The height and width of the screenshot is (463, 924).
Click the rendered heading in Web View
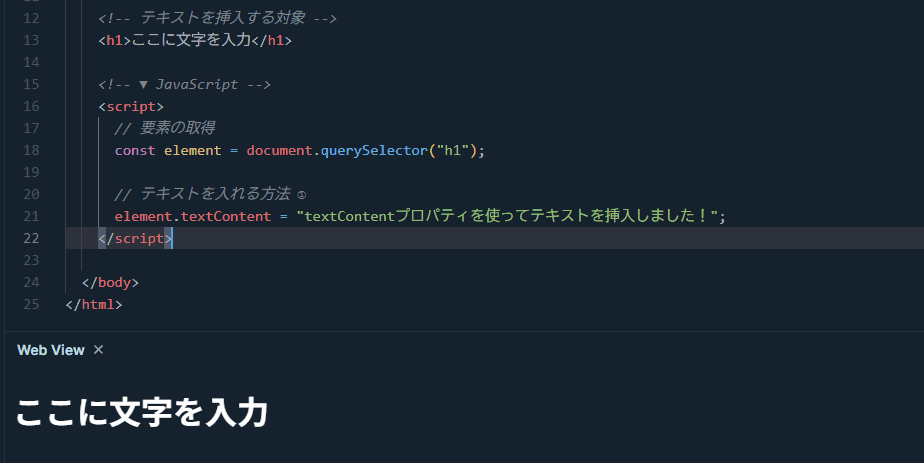142,412
